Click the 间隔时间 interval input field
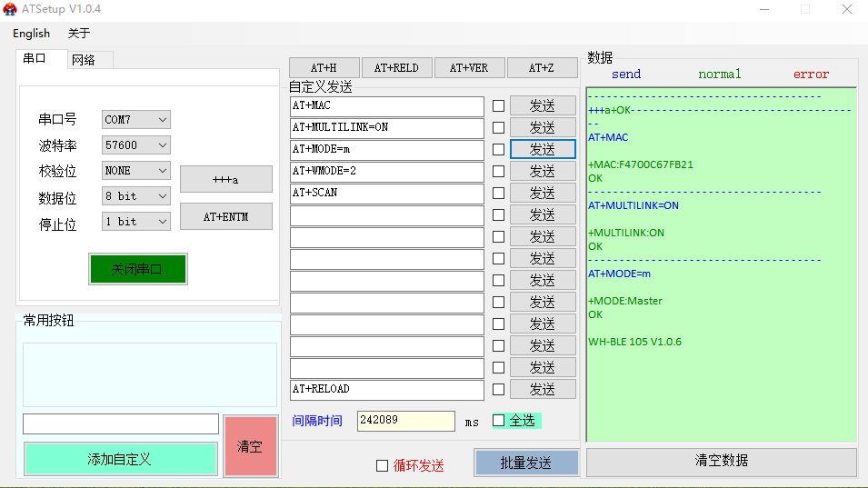Image resolution: width=868 pixels, height=488 pixels. click(405, 421)
